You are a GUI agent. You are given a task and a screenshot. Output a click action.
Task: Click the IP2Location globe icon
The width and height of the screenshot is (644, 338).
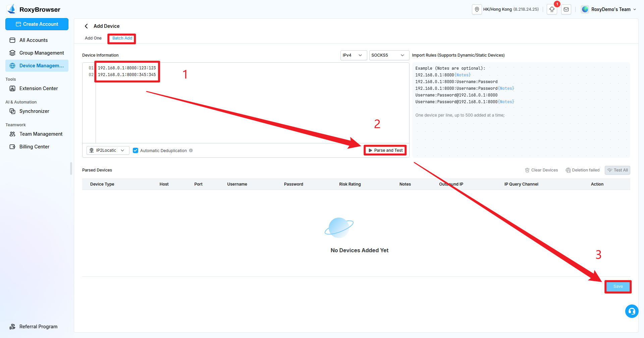pos(92,150)
